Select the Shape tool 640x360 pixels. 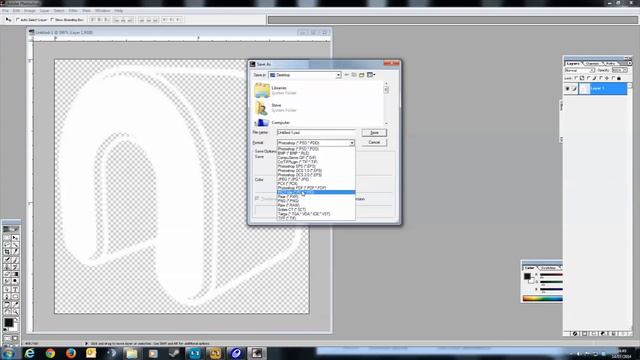coord(15,296)
